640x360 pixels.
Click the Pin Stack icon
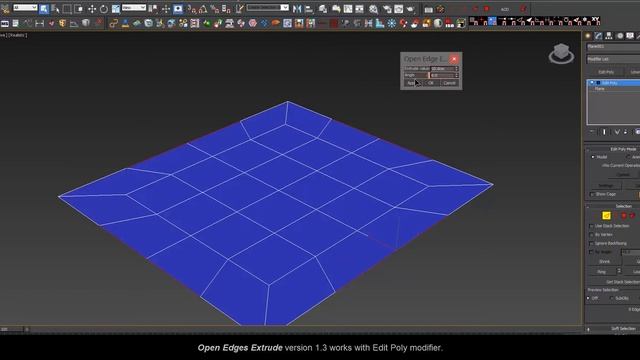coord(592,131)
